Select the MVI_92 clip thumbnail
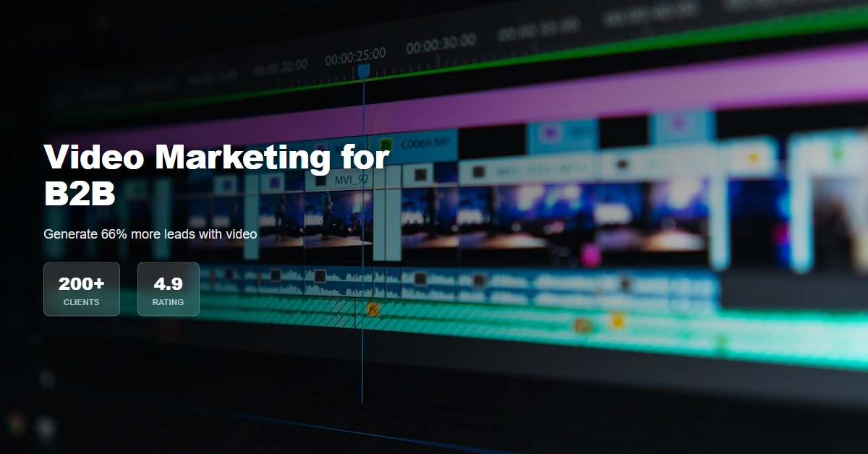This screenshot has width=868, height=454. (x=338, y=218)
